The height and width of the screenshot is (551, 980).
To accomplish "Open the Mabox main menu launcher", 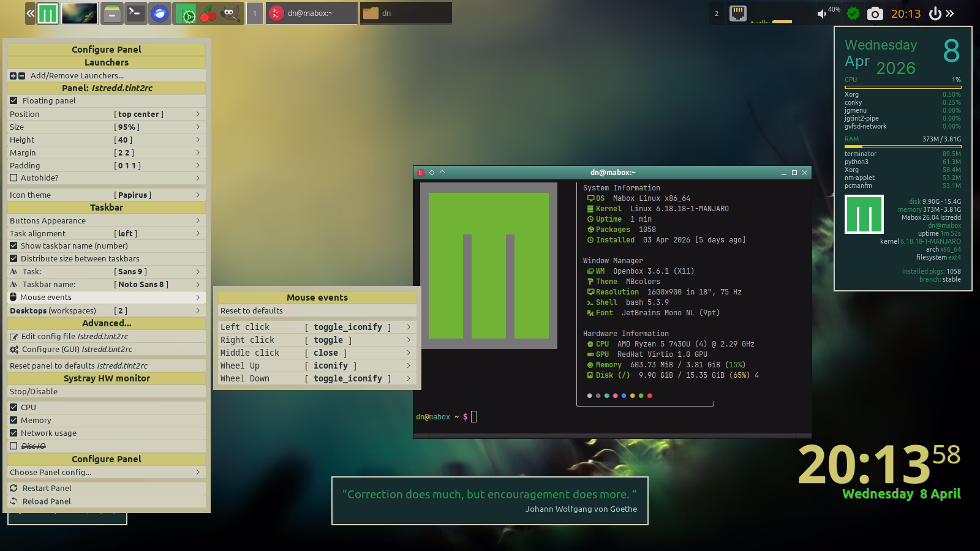I will click(x=48, y=13).
